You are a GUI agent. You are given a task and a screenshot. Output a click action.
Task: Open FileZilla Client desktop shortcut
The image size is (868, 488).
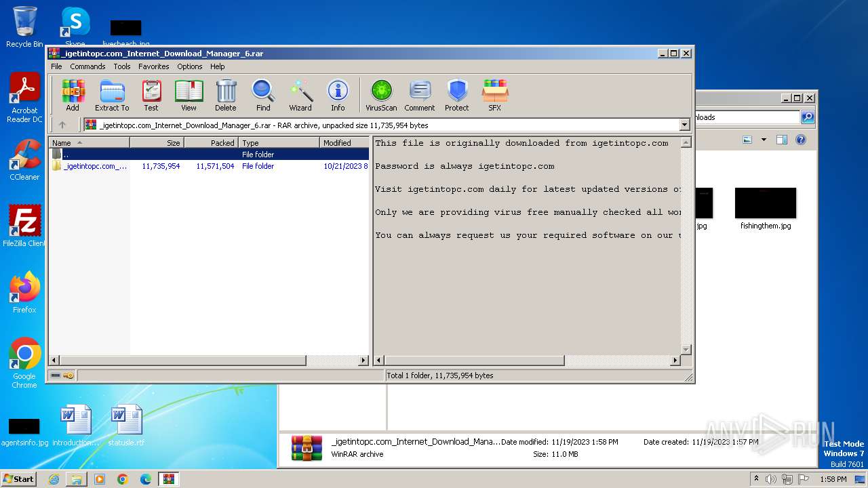pyautogui.click(x=24, y=226)
